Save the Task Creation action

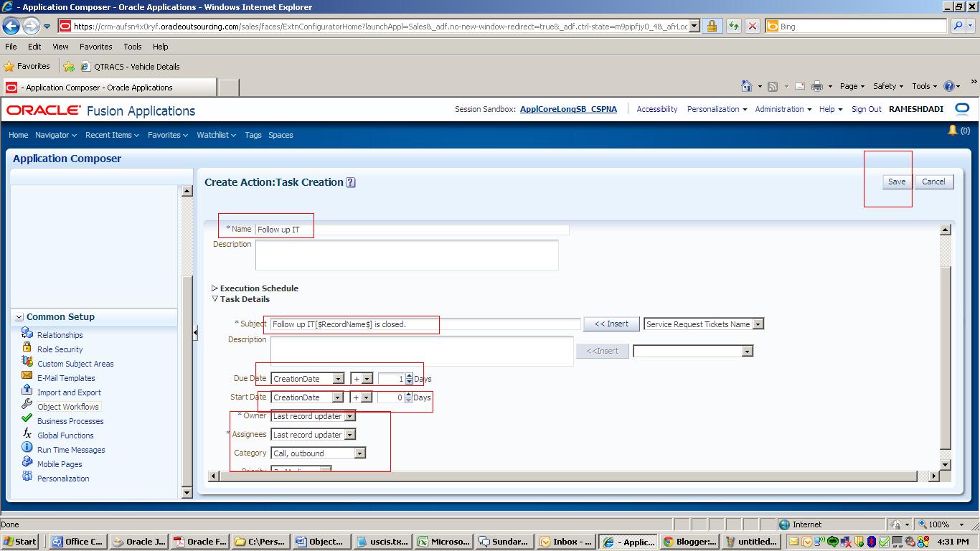[895, 182]
